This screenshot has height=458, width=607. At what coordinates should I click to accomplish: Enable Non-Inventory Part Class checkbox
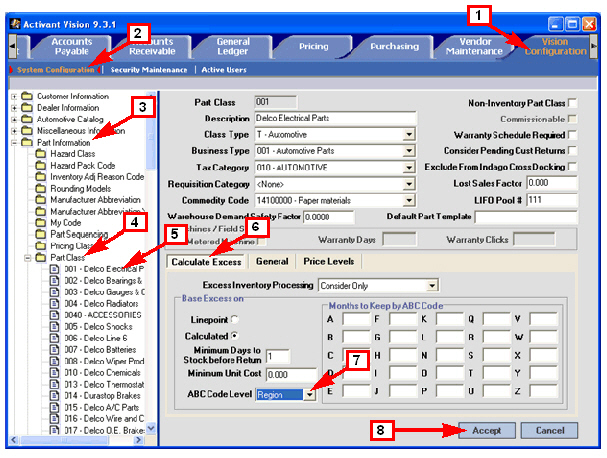coord(572,103)
